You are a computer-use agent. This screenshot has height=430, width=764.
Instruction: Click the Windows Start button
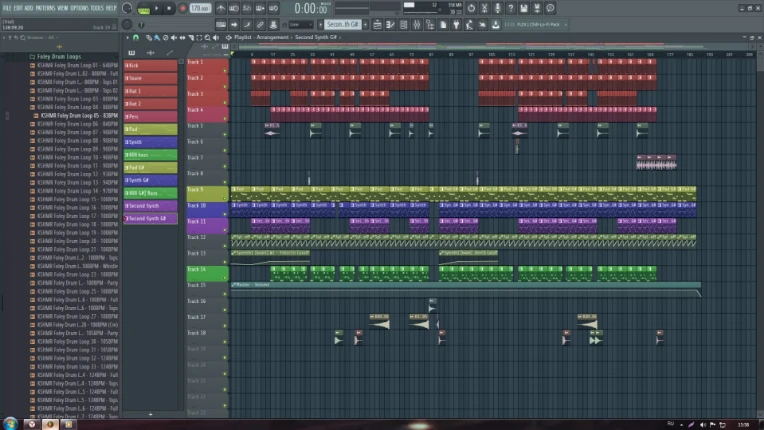click(x=10, y=424)
